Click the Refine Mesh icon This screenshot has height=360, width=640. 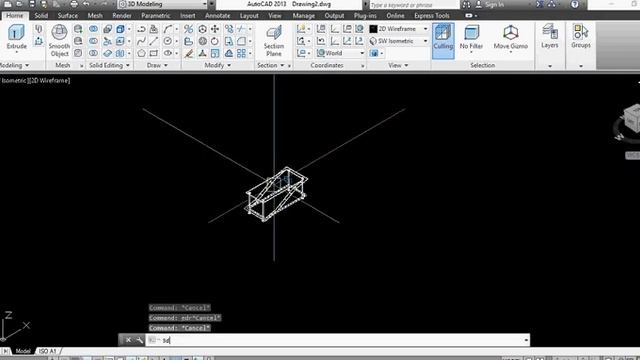tap(78, 53)
